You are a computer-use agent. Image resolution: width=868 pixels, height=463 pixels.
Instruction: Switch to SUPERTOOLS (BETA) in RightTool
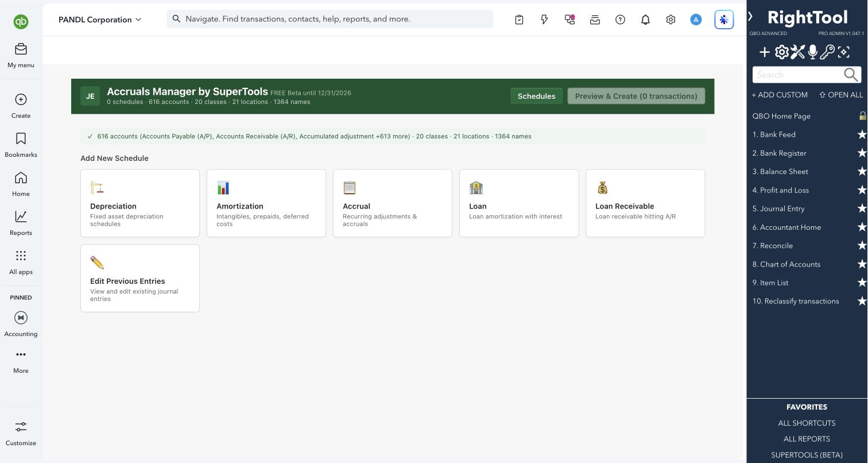(807, 455)
